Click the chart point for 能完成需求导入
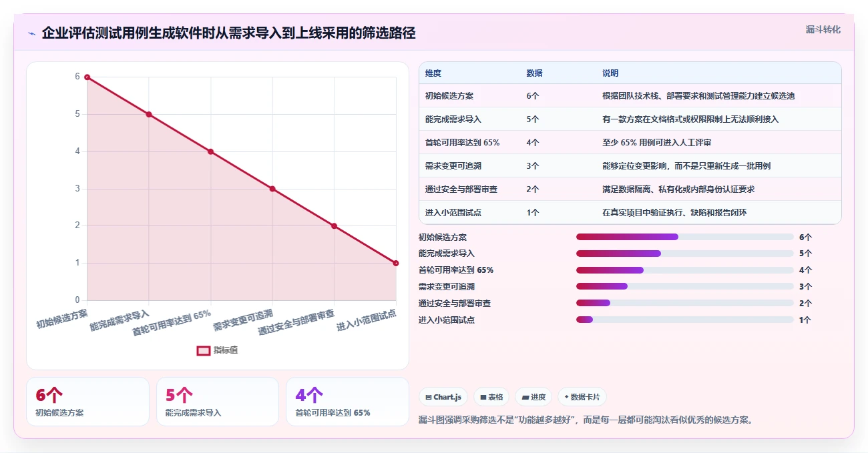Viewport: 868px width, 453px height. [x=149, y=114]
